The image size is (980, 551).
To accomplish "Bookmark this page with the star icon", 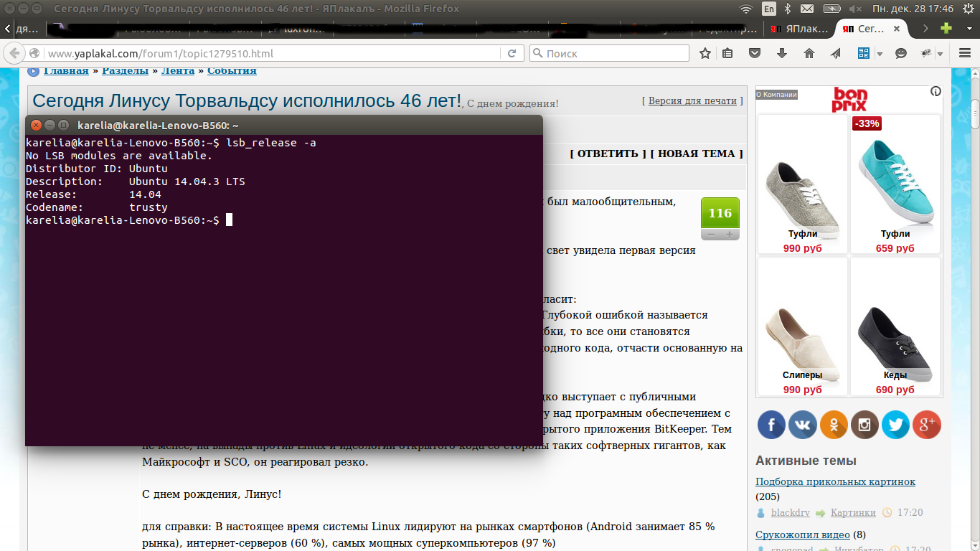I will coord(705,54).
